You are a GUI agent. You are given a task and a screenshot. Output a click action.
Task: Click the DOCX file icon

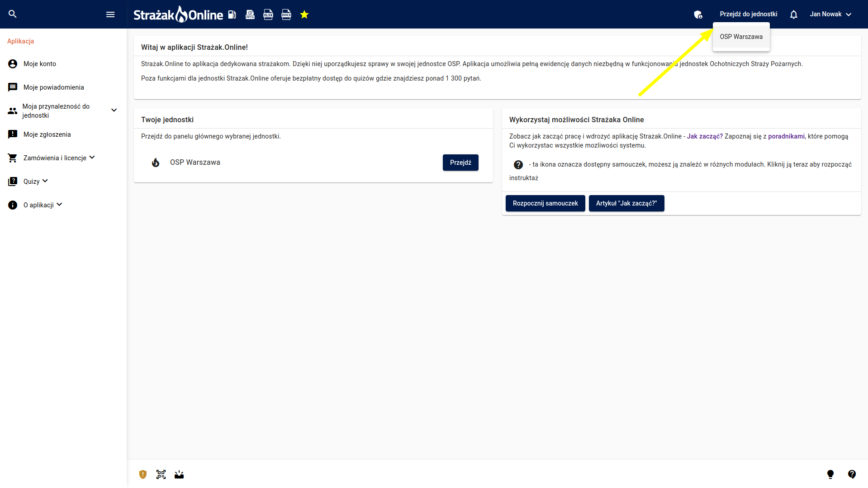tap(286, 14)
